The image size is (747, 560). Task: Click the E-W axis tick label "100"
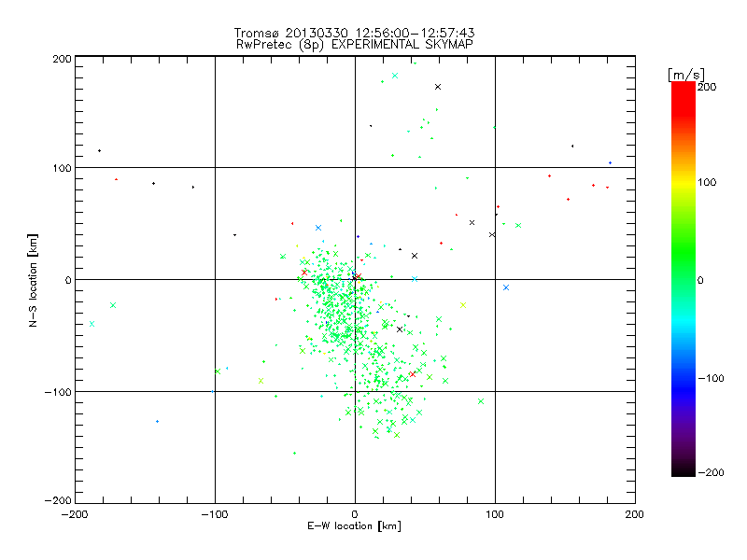(495, 514)
